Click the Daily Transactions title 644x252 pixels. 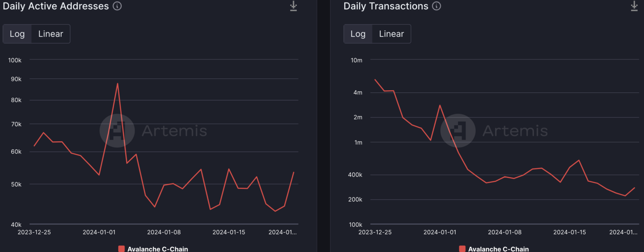pyautogui.click(x=386, y=6)
